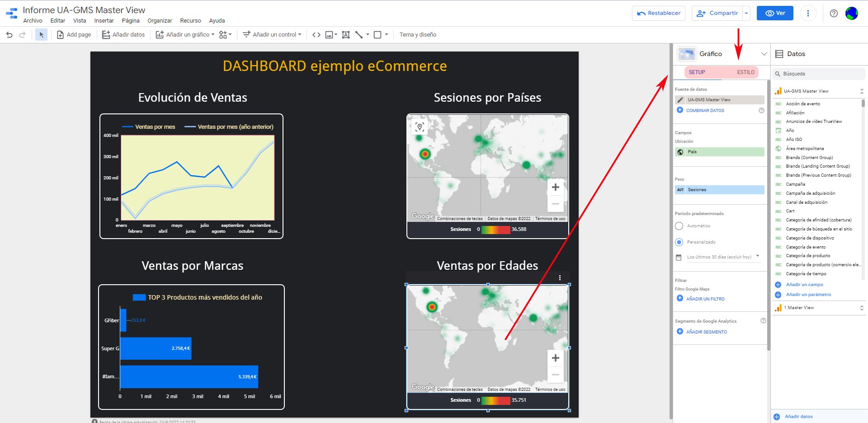868x423 pixels.
Task: Collapse the UA-GMS Master View data list
Action: [862, 91]
